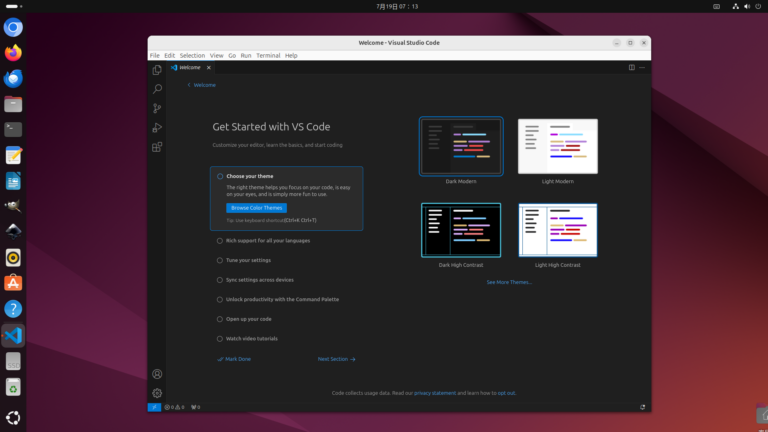
Task: Open the View menu
Action: [x=216, y=56]
